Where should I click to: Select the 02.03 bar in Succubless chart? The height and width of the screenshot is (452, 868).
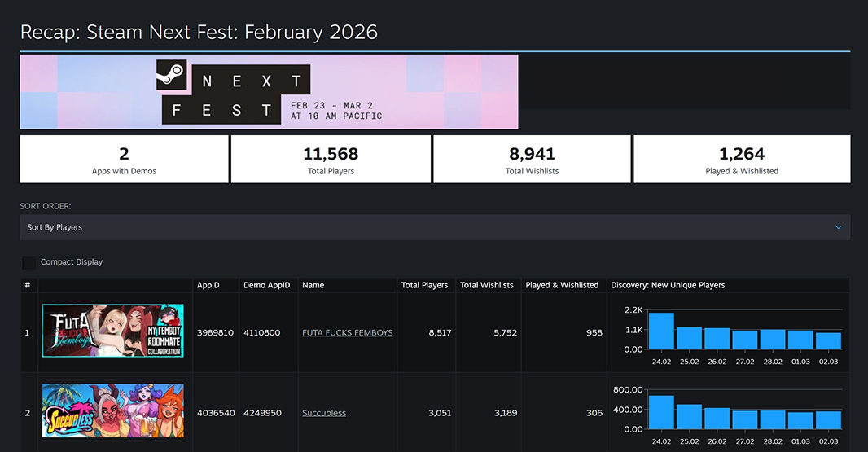[x=828, y=420]
